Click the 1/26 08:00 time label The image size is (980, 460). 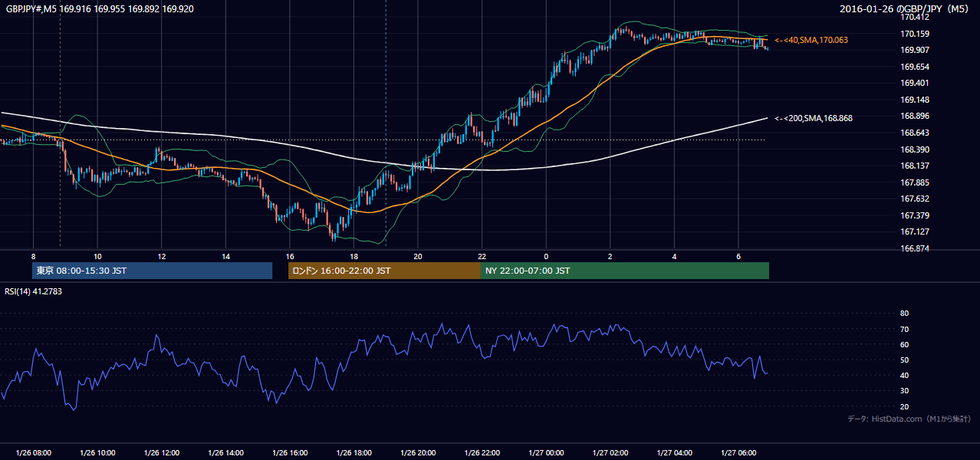33,452
